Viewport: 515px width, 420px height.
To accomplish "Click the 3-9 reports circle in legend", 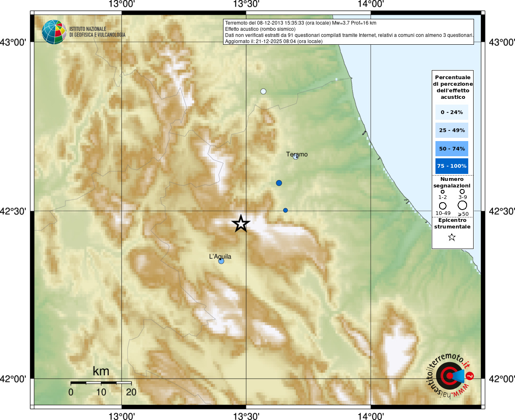I will (462, 191).
